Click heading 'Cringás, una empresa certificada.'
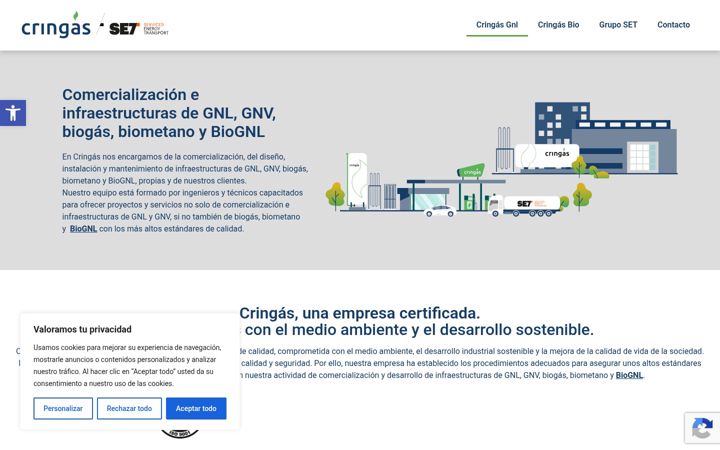The image size is (720, 450). coord(360,313)
